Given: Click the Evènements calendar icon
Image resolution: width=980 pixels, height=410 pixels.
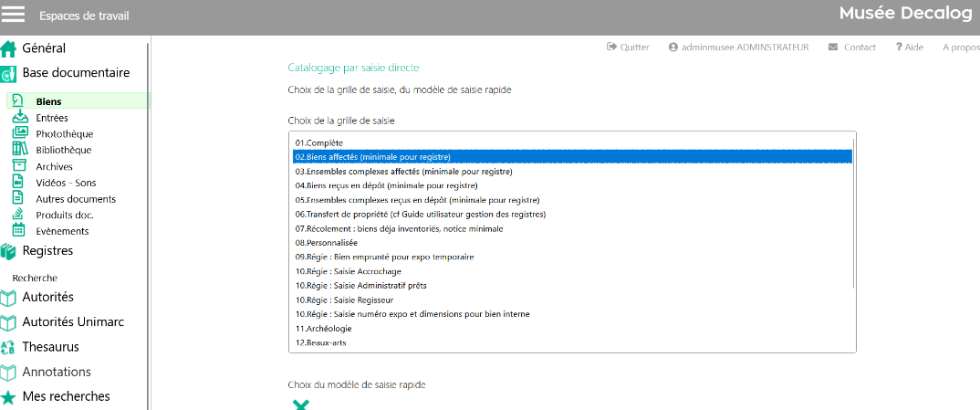Looking at the screenshot, I should tap(19, 231).
